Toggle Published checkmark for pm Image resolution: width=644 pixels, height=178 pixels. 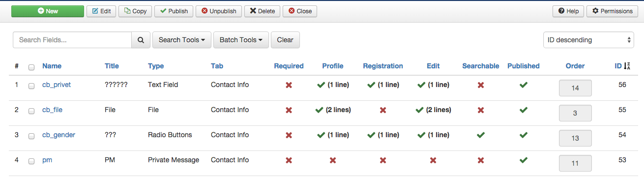(524, 160)
